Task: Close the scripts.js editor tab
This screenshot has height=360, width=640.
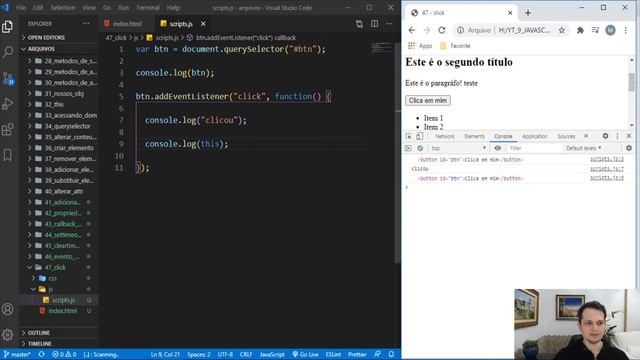Action: (x=203, y=24)
